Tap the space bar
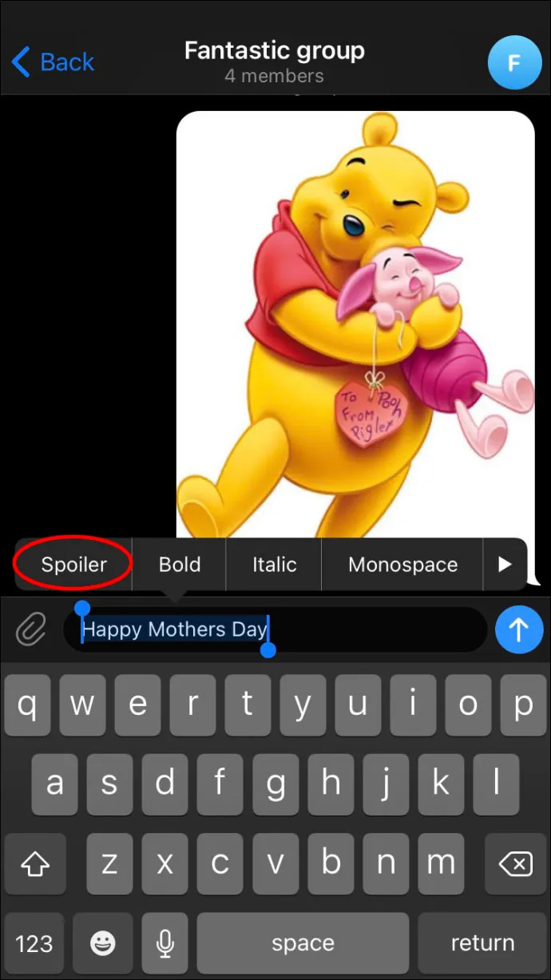The width and height of the screenshot is (551, 980). (x=303, y=944)
